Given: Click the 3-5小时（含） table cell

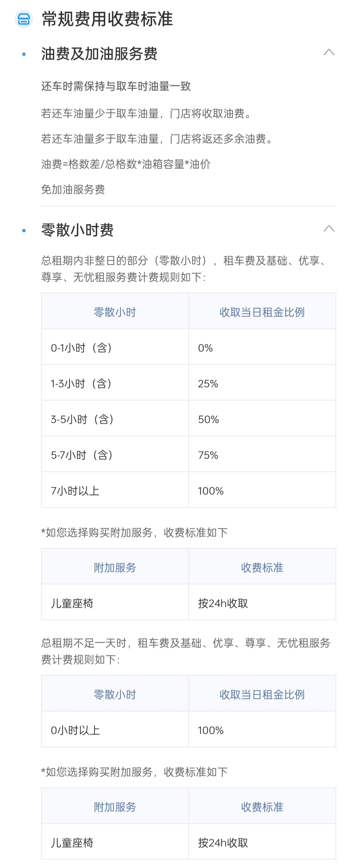Looking at the screenshot, I should coord(115,419).
